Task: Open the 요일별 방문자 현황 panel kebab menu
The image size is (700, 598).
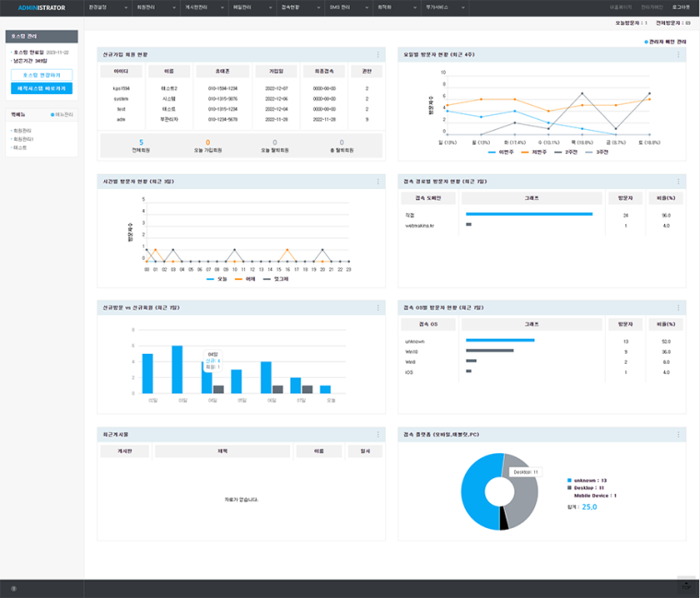Action: [679, 55]
